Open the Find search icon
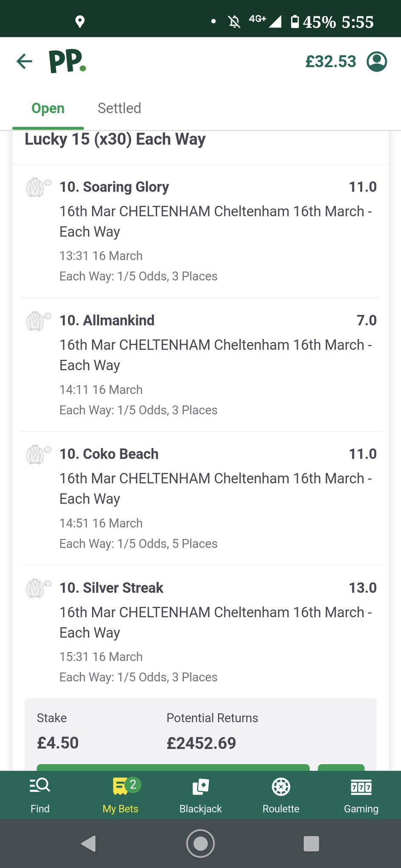The image size is (401, 868). point(40,787)
